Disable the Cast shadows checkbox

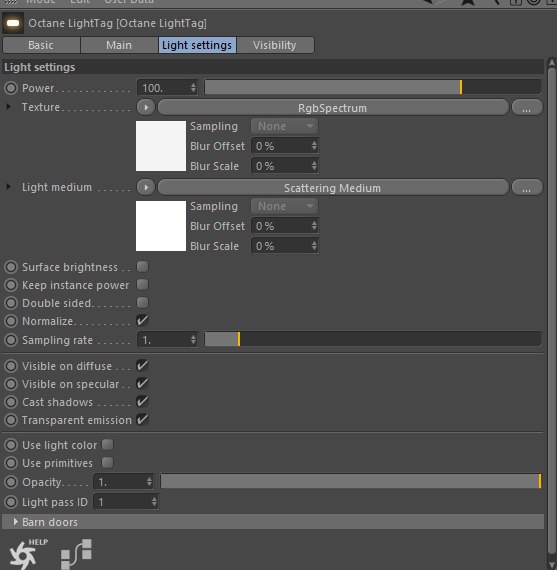[143, 401]
